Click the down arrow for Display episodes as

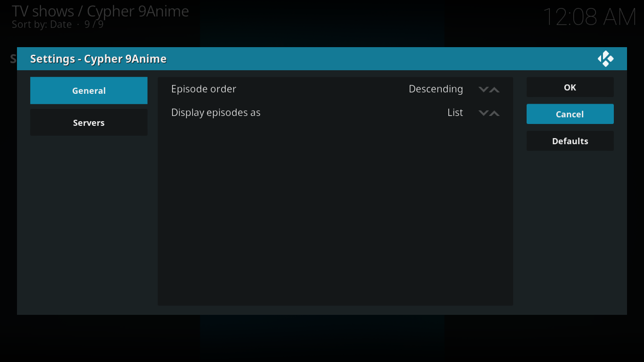[483, 113]
